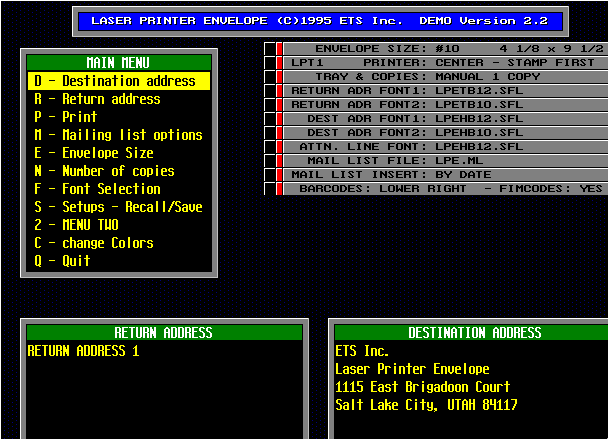The width and height of the screenshot is (608, 439).
Task: Click the BARCODES LOWER RIGHT row
Action: [446, 188]
